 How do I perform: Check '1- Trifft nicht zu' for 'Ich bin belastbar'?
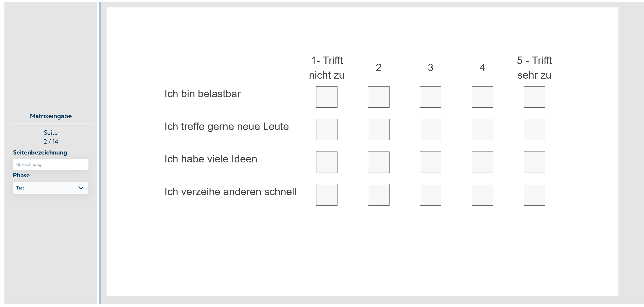coord(327,97)
